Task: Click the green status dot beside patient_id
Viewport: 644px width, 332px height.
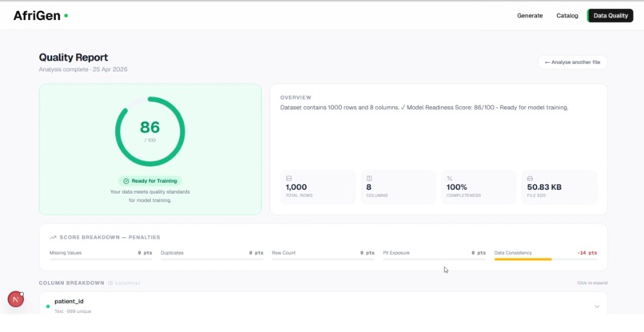Action: 48,306
